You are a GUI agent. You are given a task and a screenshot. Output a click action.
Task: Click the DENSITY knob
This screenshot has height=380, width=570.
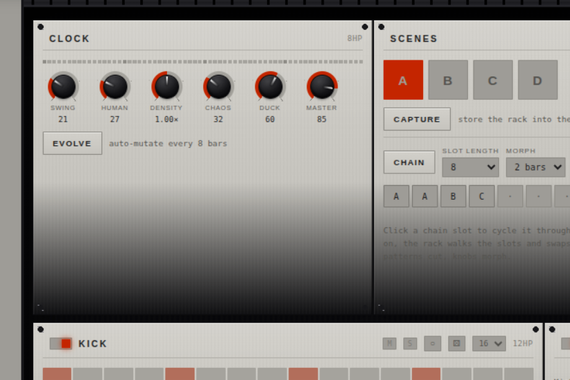tap(167, 87)
